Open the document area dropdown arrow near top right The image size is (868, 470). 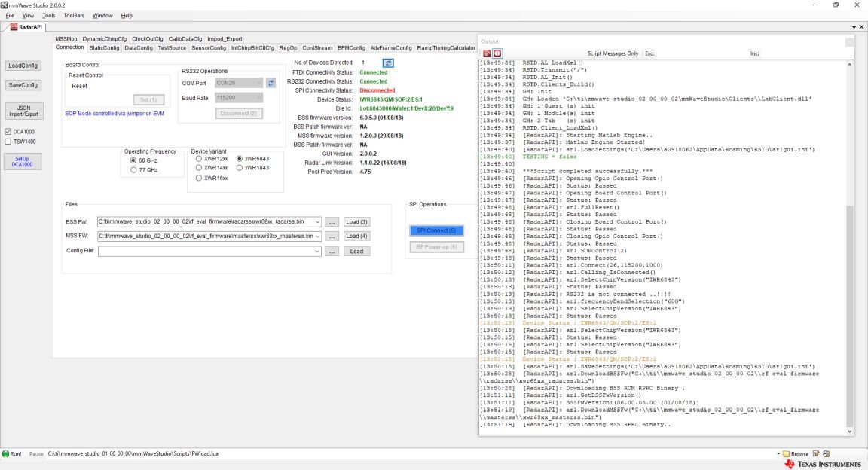(854, 27)
